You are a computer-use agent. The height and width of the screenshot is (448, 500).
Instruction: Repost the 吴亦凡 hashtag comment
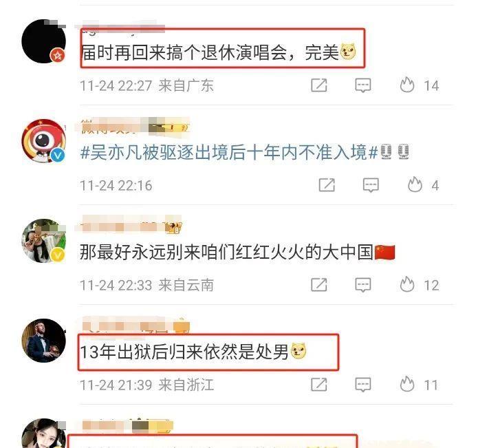tap(327, 184)
